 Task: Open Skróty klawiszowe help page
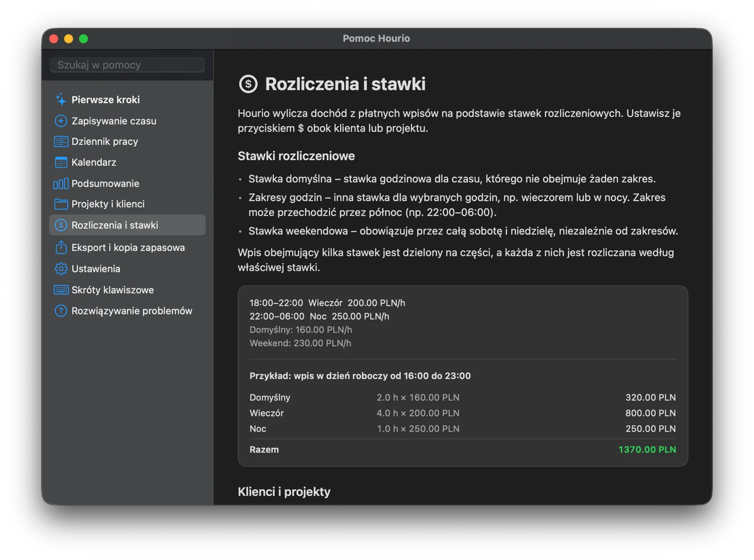point(127,290)
